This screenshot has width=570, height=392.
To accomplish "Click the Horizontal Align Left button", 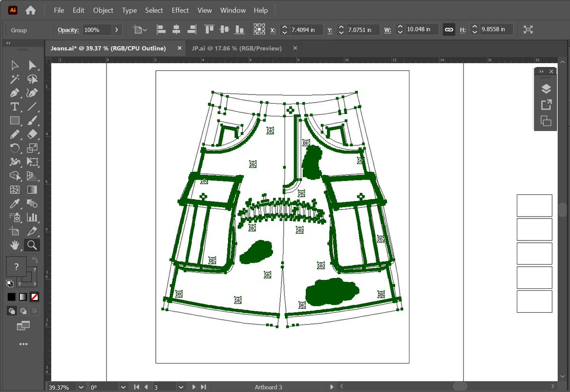I will click(161, 29).
